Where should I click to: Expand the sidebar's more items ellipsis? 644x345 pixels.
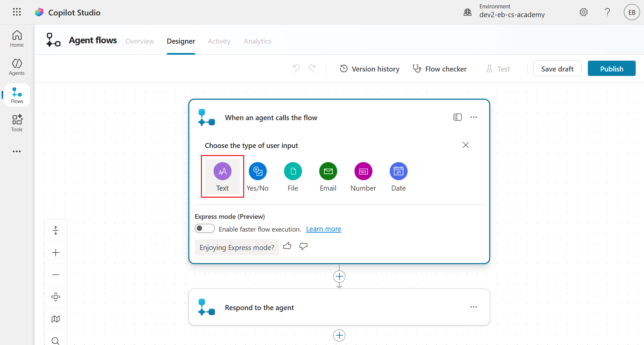17,151
